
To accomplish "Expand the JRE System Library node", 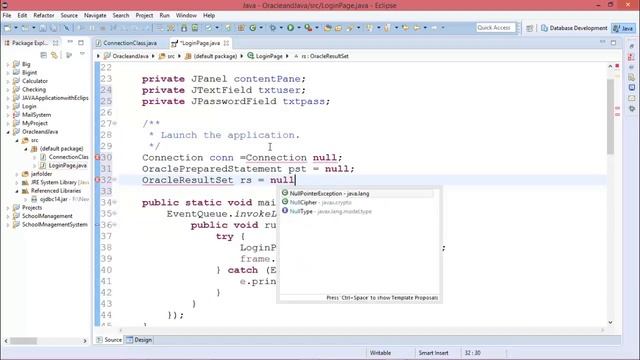I will point(17,182).
